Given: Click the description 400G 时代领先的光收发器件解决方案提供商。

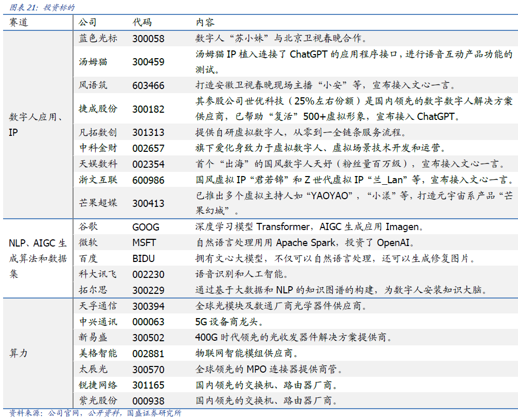Looking at the screenshot, I should click(294, 337).
